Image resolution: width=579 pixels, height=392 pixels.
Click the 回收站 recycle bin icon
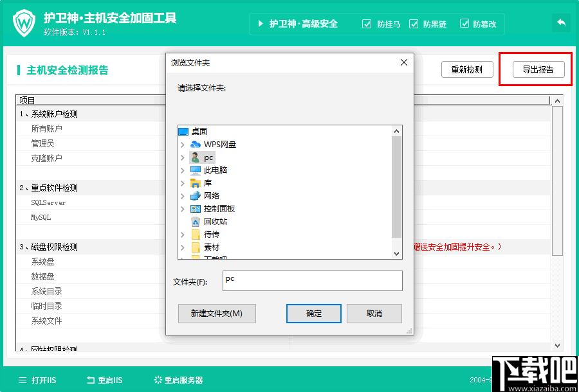(195, 222)
